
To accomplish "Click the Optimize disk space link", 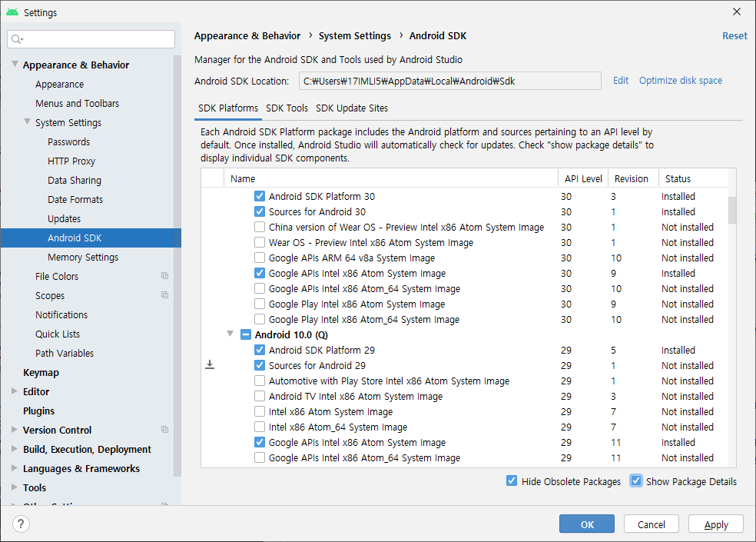I will point(680,80).
